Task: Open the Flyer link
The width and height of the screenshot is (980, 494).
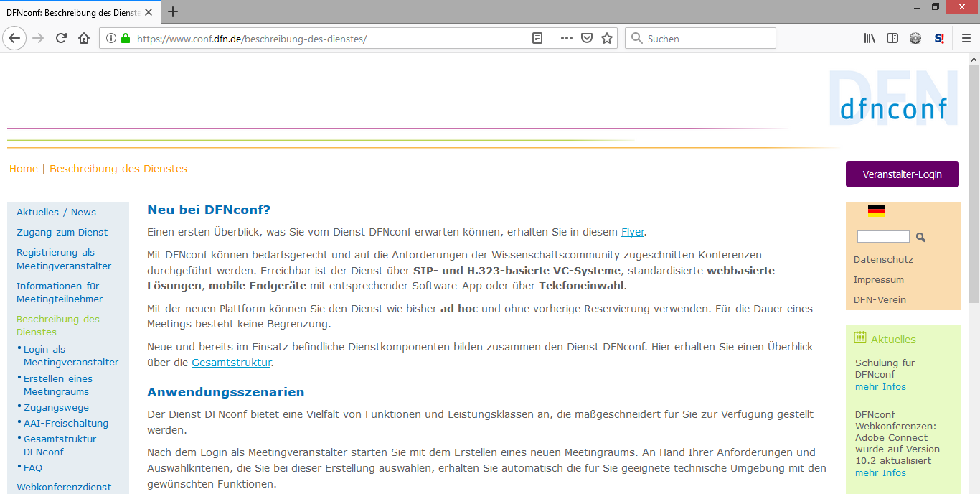Action: coord(633,232)
